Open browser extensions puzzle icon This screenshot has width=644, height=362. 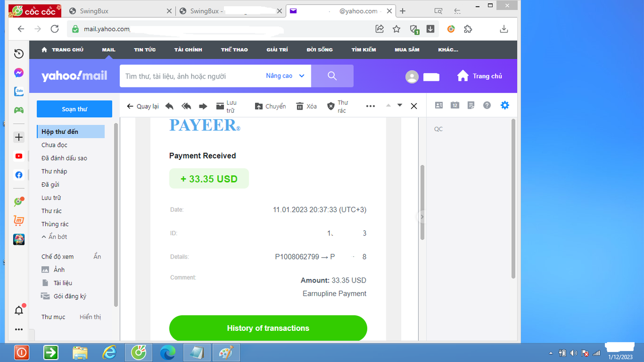click(x=468, y=29)
